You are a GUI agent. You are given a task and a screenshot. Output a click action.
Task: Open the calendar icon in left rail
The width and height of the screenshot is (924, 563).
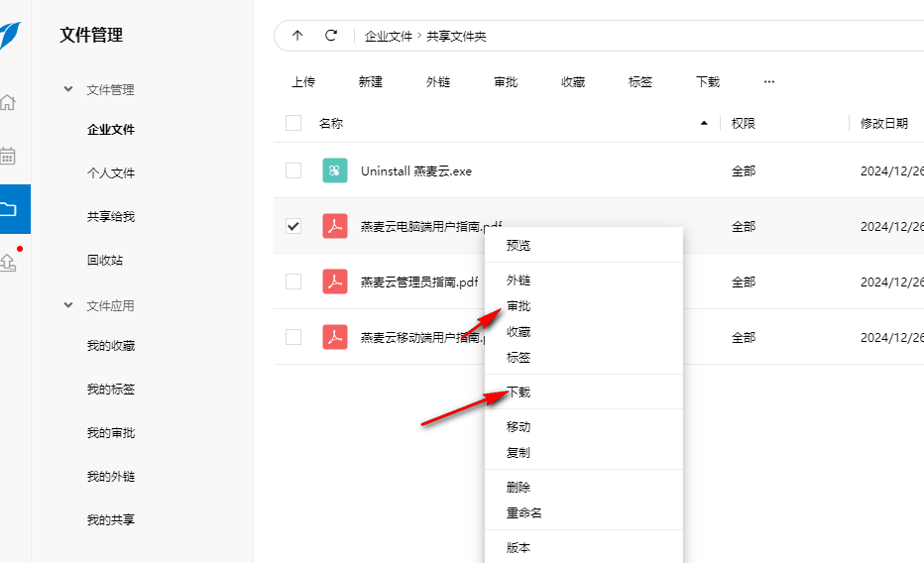coord(8,156)
